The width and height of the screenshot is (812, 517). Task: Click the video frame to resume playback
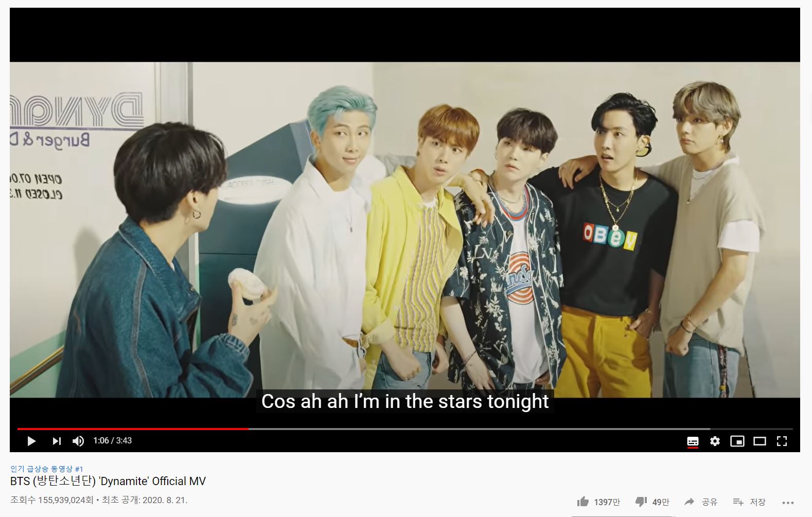(404, 229)
